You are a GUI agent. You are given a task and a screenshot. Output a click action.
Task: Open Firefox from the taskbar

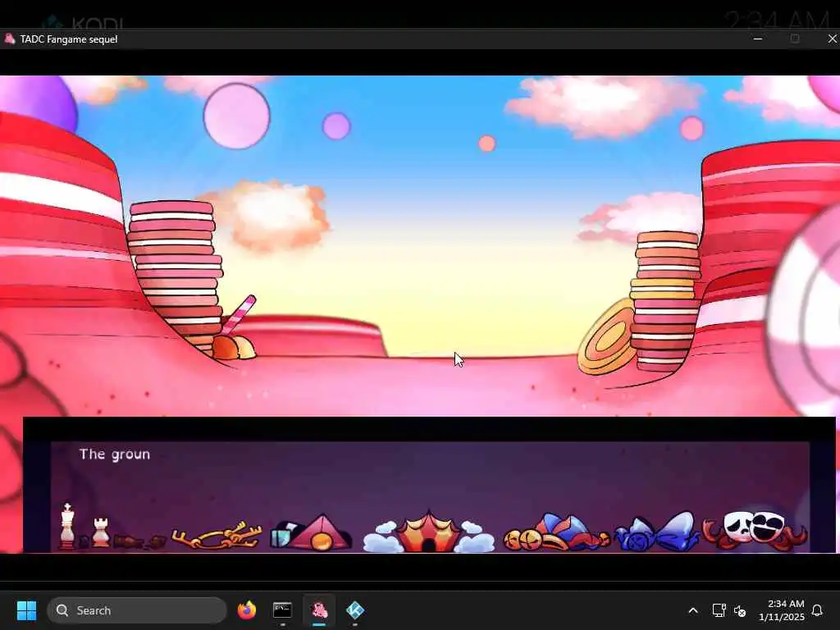click(246, 610)
